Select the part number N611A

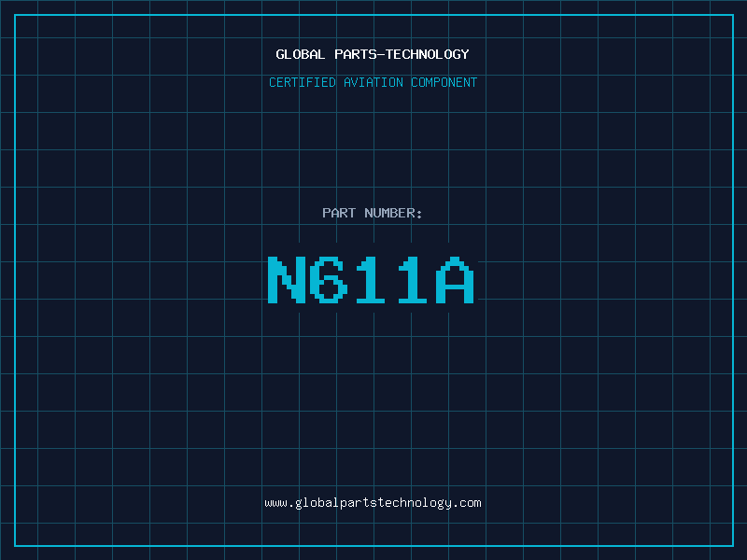pos(371,280)
